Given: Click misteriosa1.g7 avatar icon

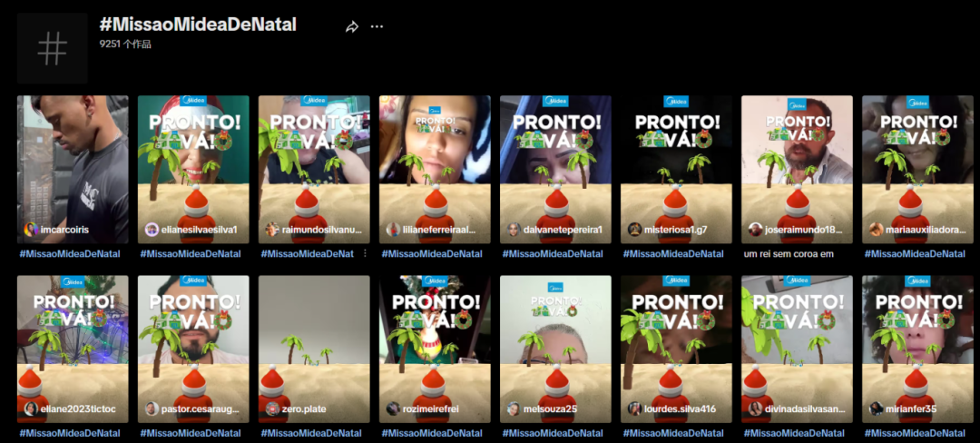Looking at the screenshot, I should (x=634, y=230).
